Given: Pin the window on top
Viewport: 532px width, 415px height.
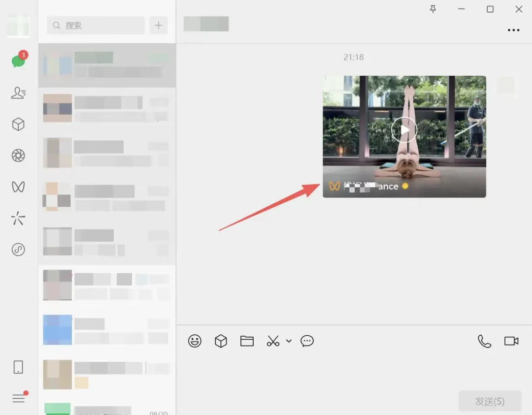Looking at the screenshot, I should [x=433, y=9].
